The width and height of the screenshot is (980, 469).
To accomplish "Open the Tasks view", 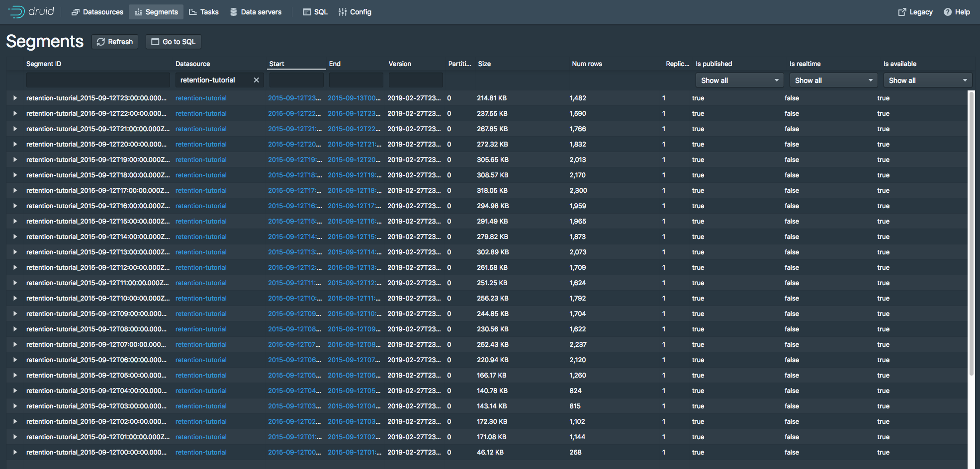I will pyautogui.click(x=204, y=12).
